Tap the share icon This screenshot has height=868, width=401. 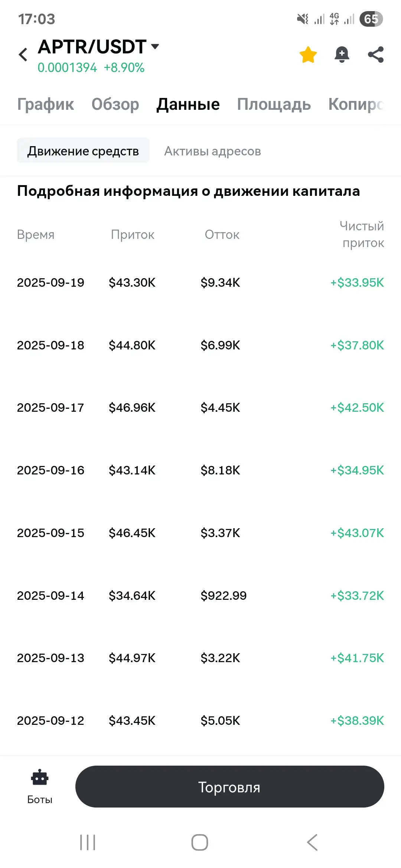pyautogui.click(x=376, y=55)
